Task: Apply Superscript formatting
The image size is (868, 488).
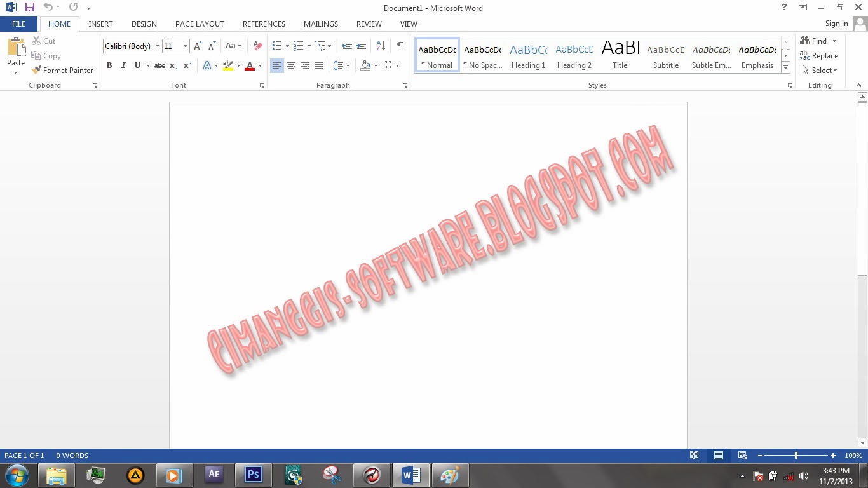Action: point(187,65)
